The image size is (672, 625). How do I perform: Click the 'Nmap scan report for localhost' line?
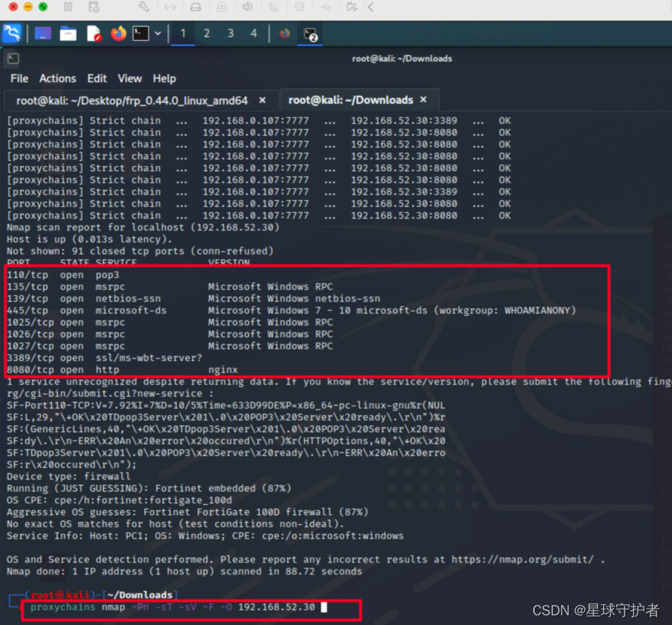[x=143, y=227]
